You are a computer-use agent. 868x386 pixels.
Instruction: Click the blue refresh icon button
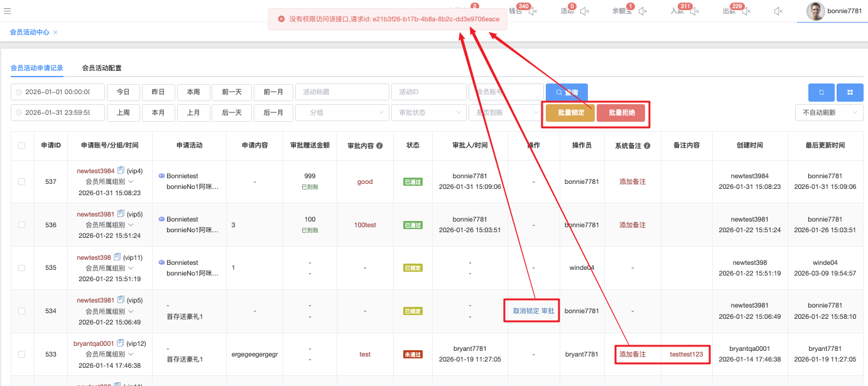[x=821, y=92]
